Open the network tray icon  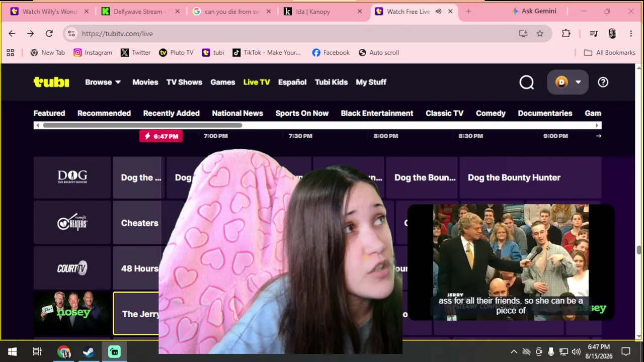pyautogui.click(x=563, y=352)
